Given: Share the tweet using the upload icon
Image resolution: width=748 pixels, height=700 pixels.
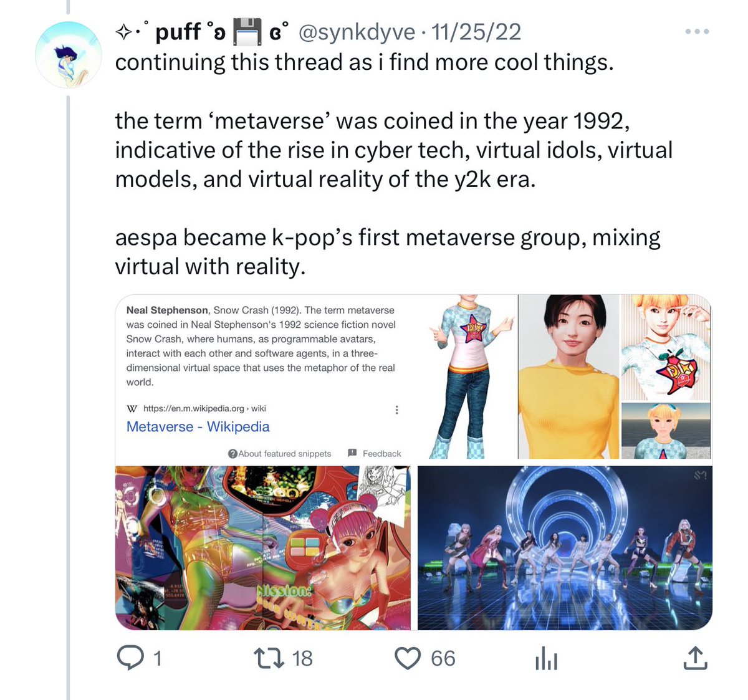Looking at the screenshot, I should point(695,658).
